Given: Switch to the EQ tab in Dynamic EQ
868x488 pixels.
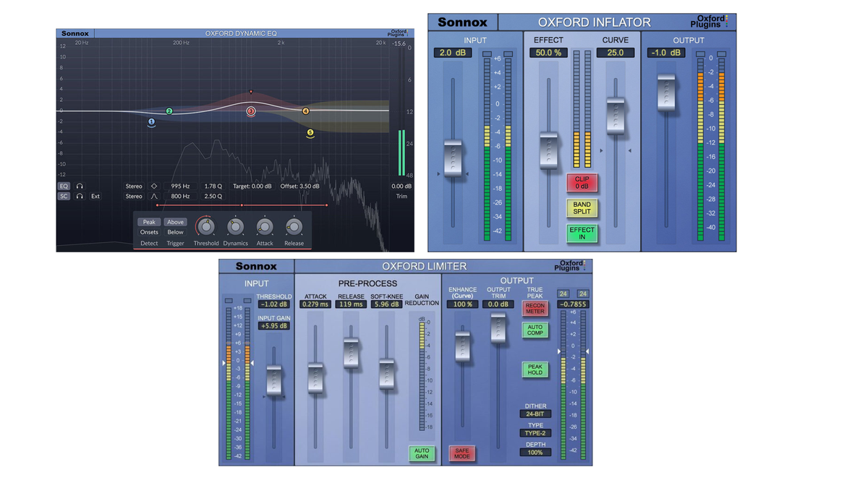Looking at the screenshot, I should (x=64, y=186).
